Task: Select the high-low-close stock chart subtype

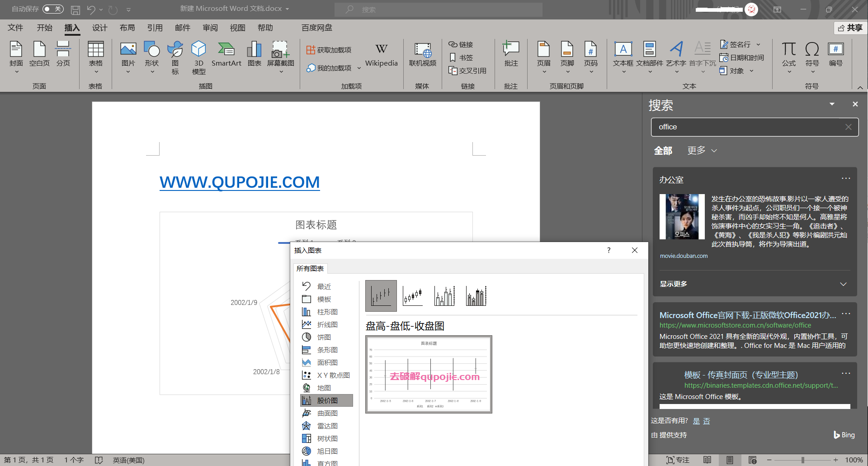Action: pos(381,296)
